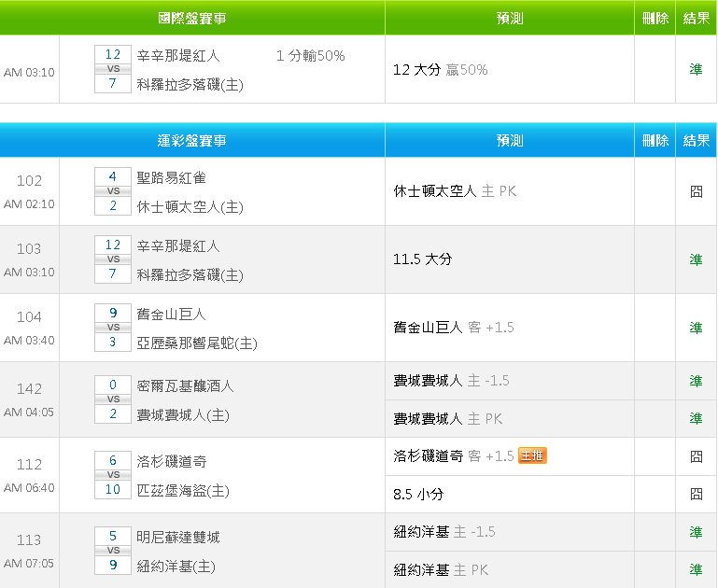This screenshot has height=588, width=718.
Task: Click prediction 紐約洋基 主 -1.5
Action: point(444,532)
